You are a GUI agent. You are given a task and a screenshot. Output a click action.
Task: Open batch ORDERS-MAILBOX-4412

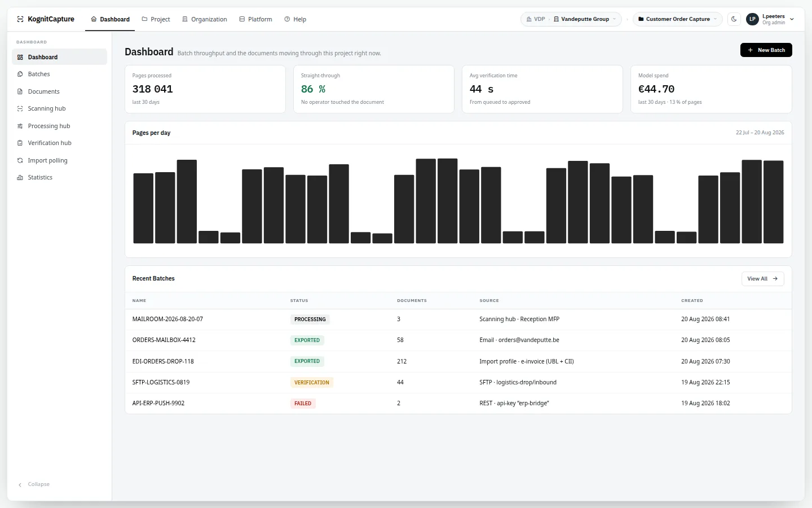point(164,340)
